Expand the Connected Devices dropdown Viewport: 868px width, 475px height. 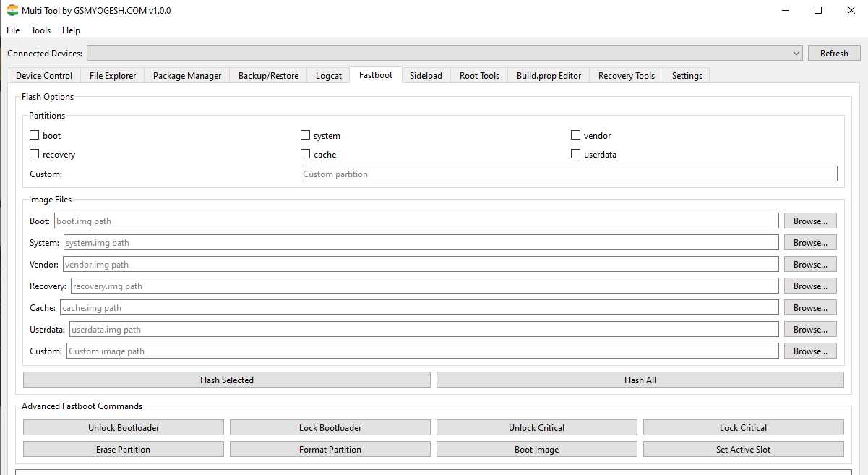(796, 54)
